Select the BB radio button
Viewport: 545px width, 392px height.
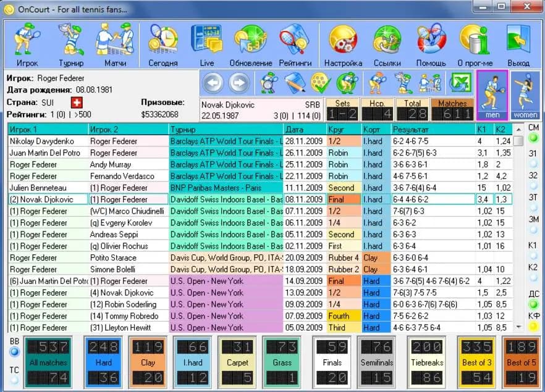tap(14, 352)
